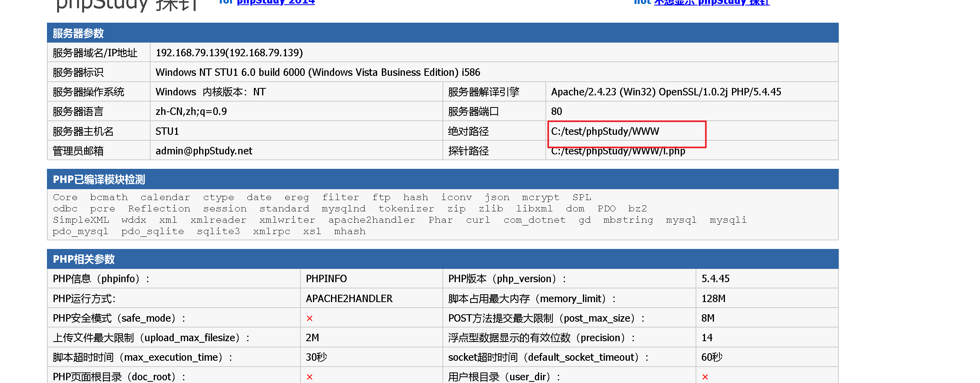Click the 不想显示 phpStudy 探针 link

pos(712,2)
